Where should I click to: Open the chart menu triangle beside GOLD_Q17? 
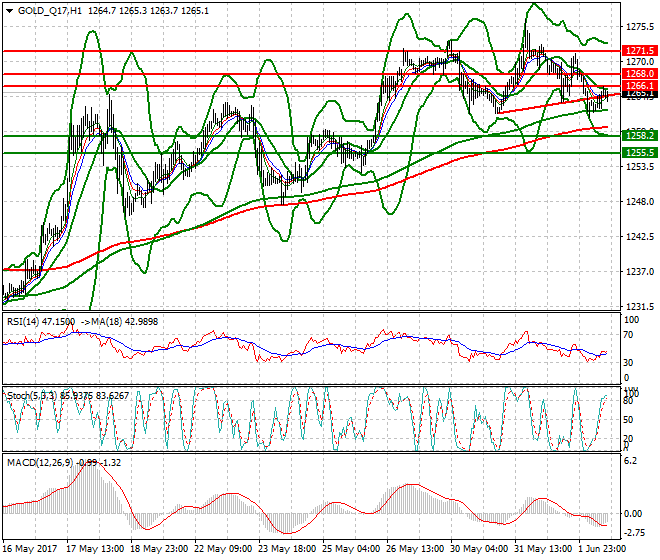10,11
